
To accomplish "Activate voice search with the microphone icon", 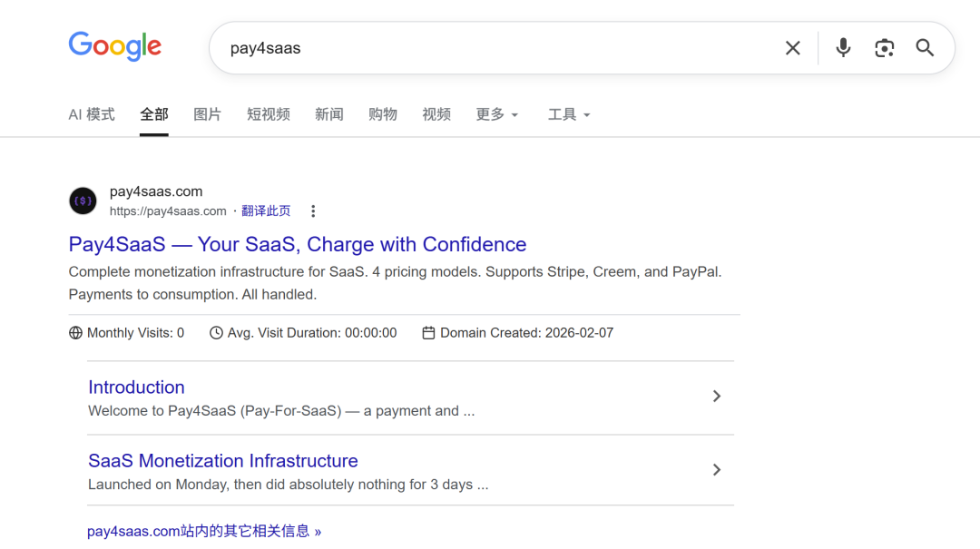I will pyautogui.click(x=843, y=48).
